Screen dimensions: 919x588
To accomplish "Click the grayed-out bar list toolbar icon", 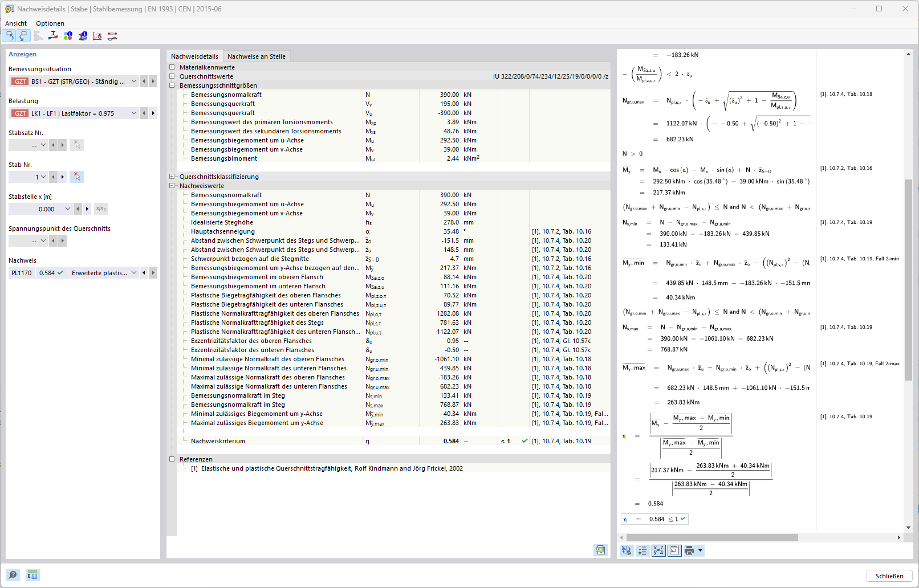I will pos(38,36).
